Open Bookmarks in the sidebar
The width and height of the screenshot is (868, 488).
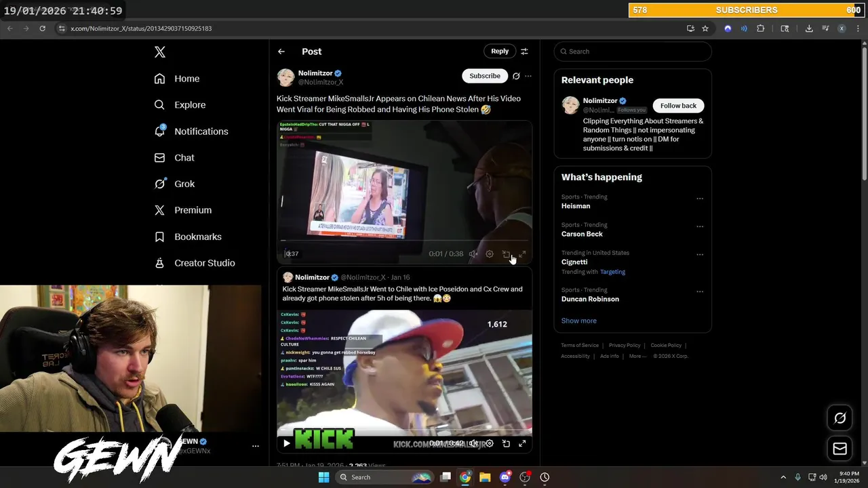[188, 237]
